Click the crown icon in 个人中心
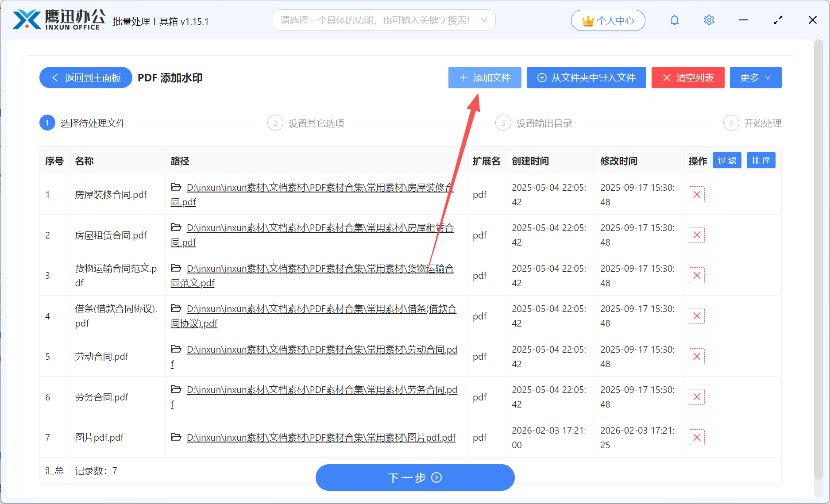 (587, 20)
